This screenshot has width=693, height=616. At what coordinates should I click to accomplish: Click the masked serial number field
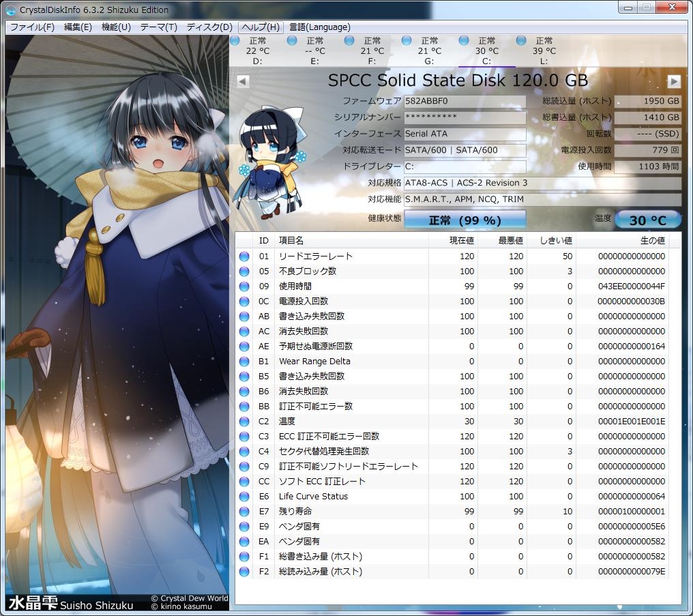[465, 117]
